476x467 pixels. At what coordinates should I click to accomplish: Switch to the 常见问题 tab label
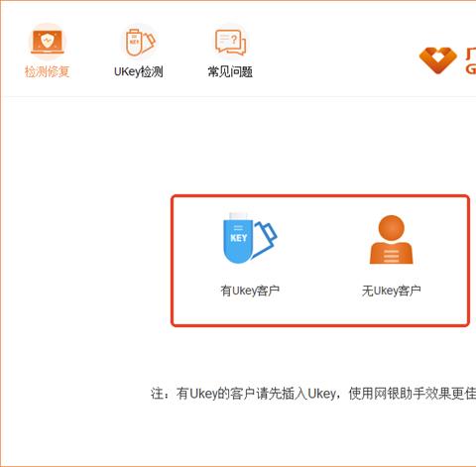click(x=230, y=71)
